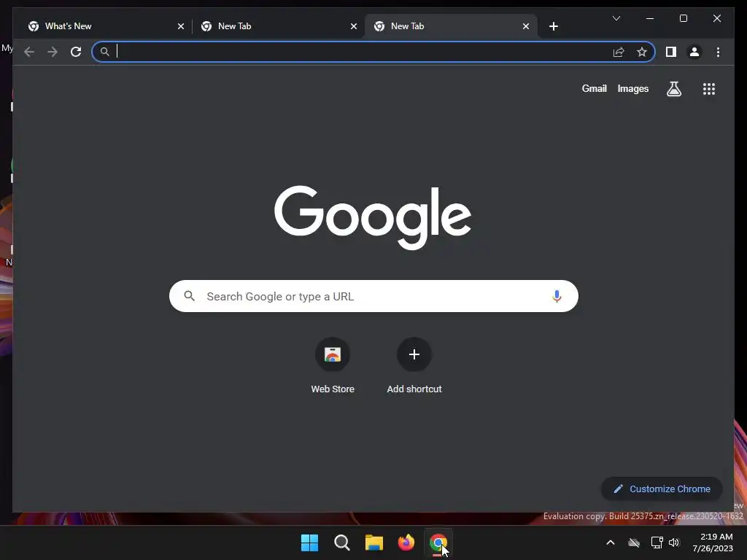The width and height of the screenshot is (747, 560).
Task: Open tab search dropdown chevron
Action: point(616,18)
